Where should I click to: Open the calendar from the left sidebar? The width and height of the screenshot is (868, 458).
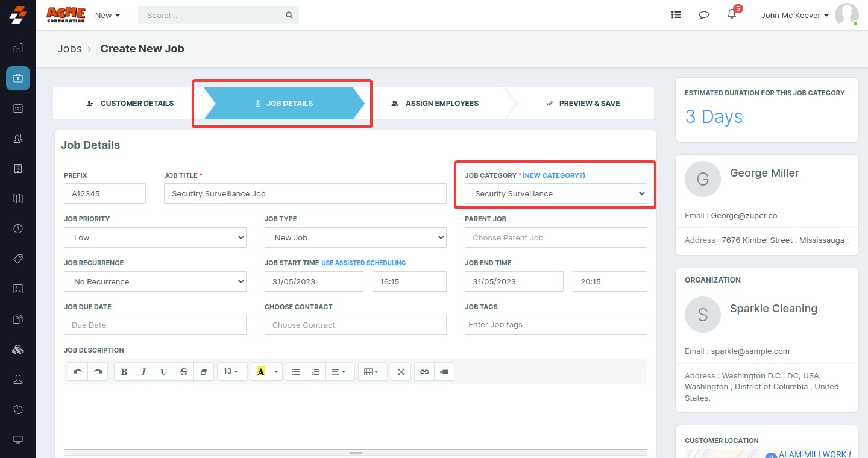pyautogui.click(x=18, y=108)
